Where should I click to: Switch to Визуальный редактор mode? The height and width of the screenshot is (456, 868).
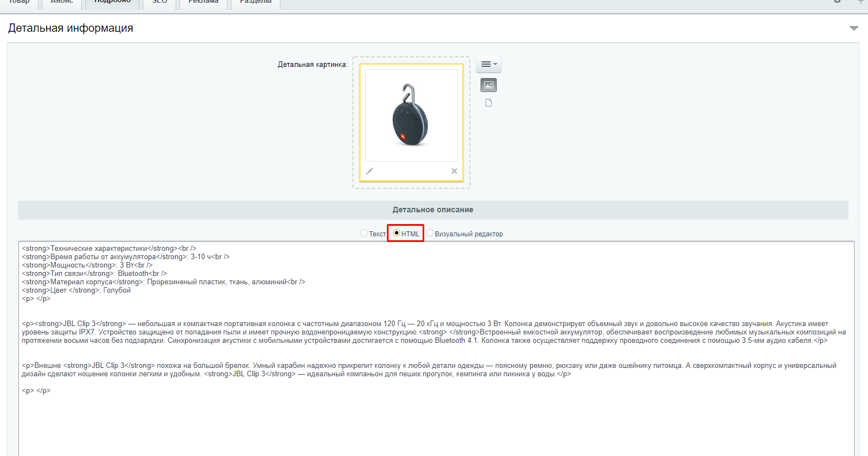coord(430,233)
